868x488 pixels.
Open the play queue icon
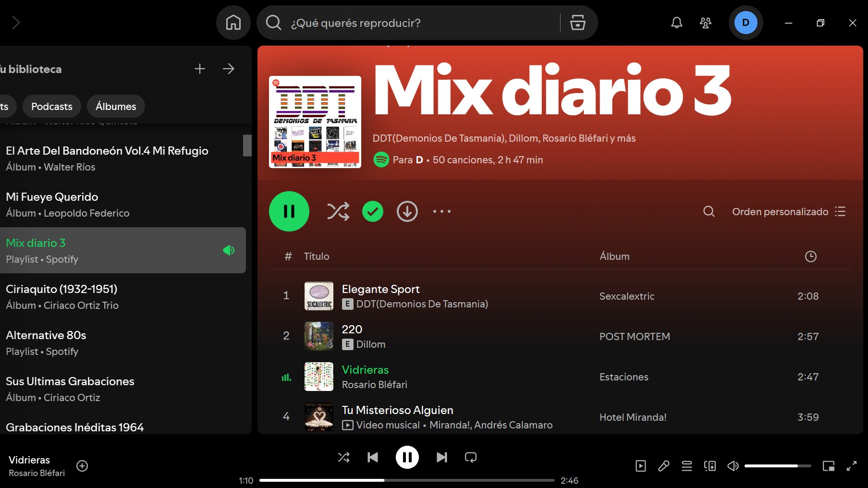687,466
